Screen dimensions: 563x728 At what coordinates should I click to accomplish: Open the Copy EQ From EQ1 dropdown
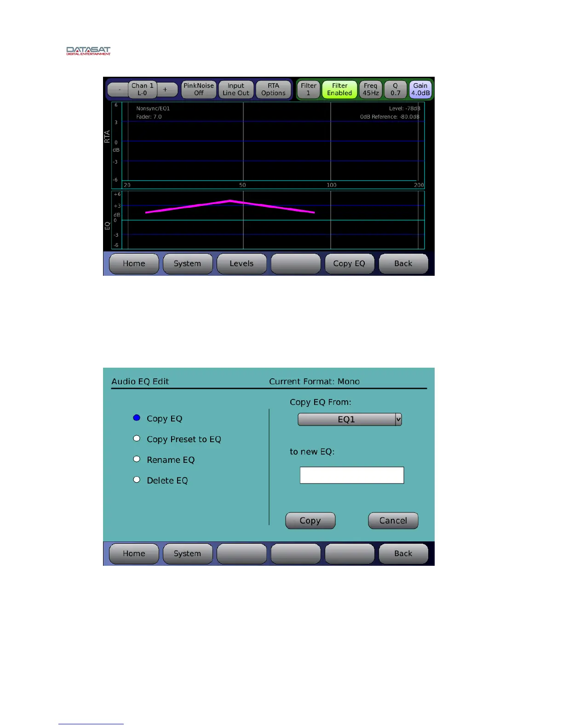tap(350, 419)
